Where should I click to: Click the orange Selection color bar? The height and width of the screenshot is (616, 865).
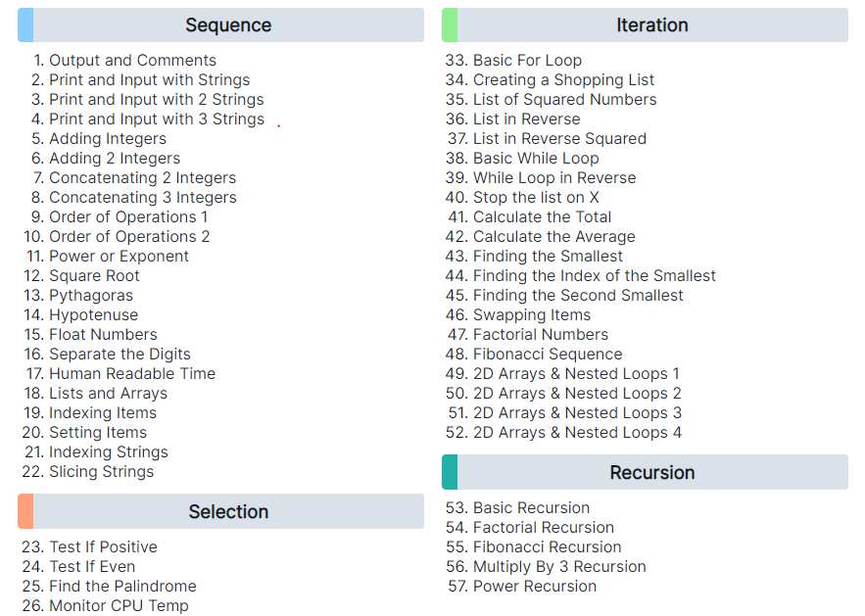(x=25, y=512)
